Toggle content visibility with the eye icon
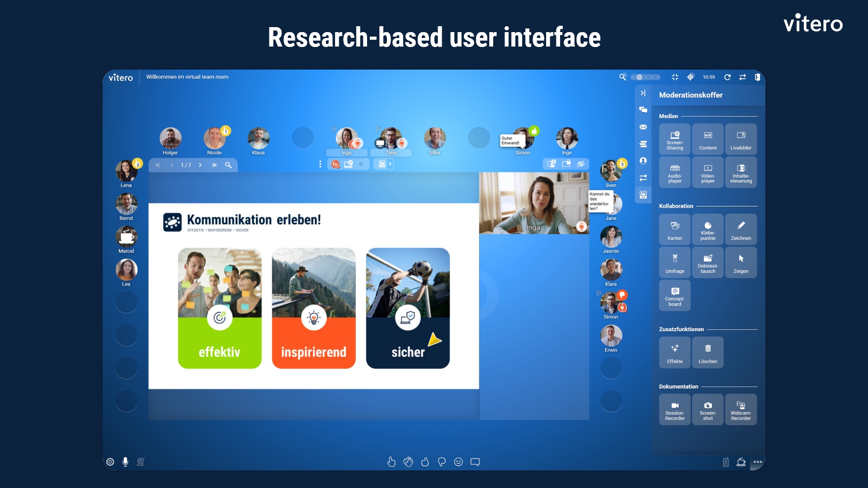868x488 pixels. tap(581, 164)
